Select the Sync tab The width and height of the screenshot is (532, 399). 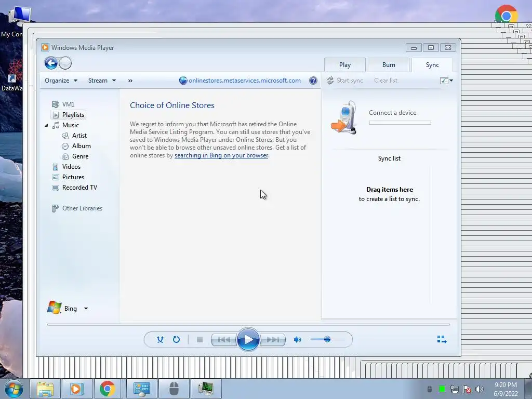[432, 65]
